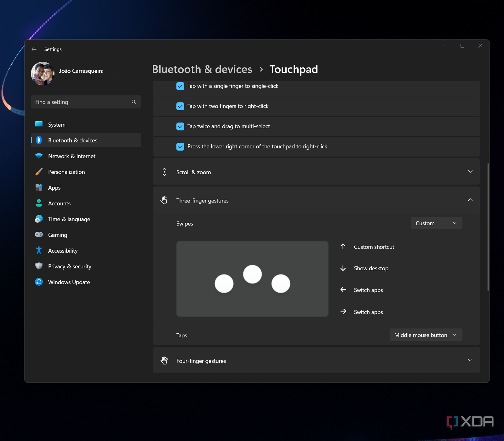Click the Gaming controller icon
Image resolution: width=504 pixels, height=441 pixels.
39,235
